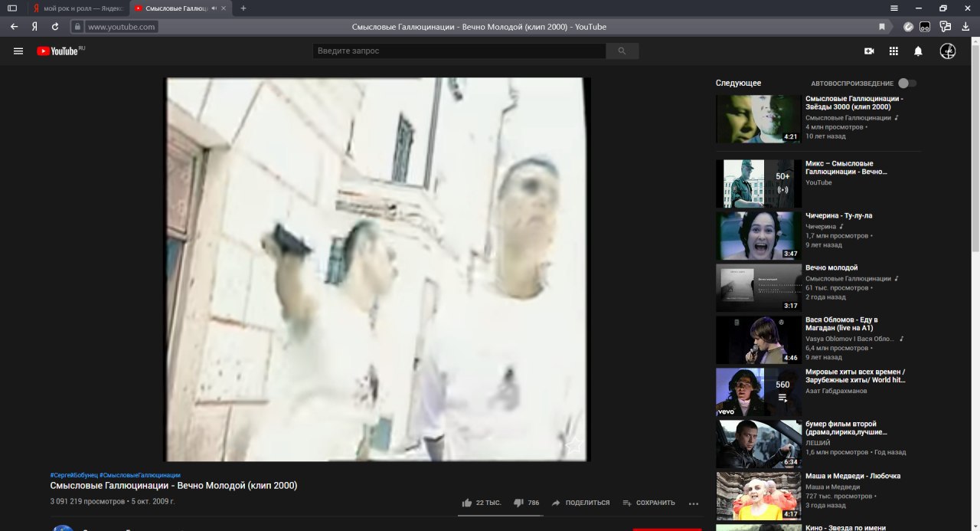This screenshot has width=980, height=531.
Task: Click title 'Смысловые Галлюцинации - Звёзды 3000'
Action: coord(854,103)
